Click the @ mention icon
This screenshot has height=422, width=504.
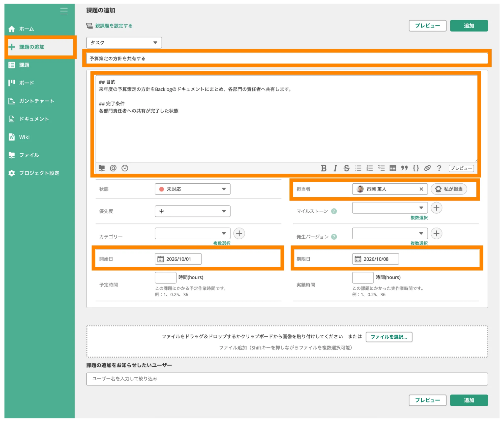coord(113,168)
